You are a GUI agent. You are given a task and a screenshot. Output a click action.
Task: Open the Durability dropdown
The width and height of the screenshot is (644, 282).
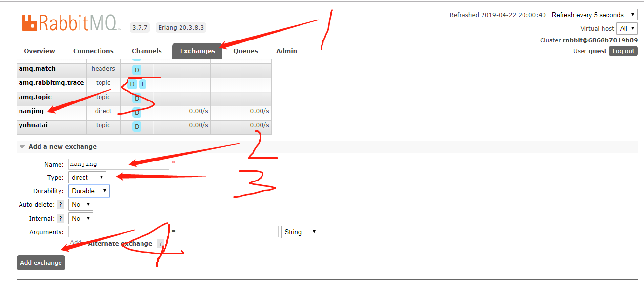point(89,191)
